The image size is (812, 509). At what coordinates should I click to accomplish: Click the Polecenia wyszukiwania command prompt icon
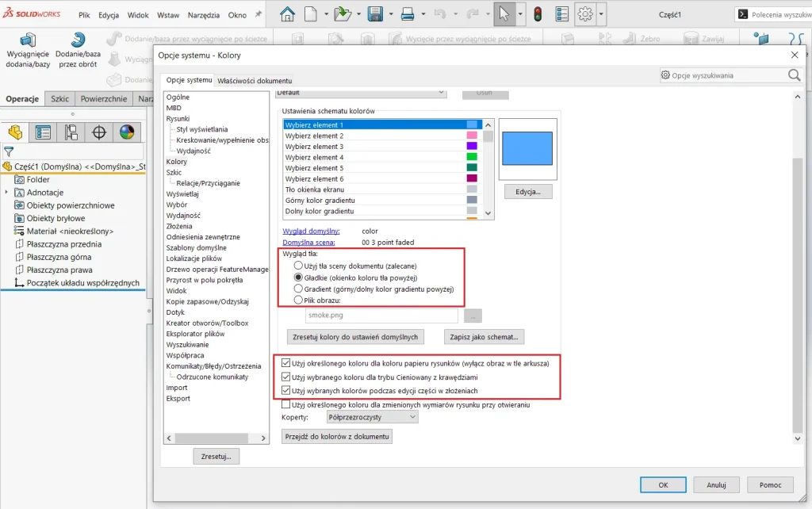pos(742,14)
